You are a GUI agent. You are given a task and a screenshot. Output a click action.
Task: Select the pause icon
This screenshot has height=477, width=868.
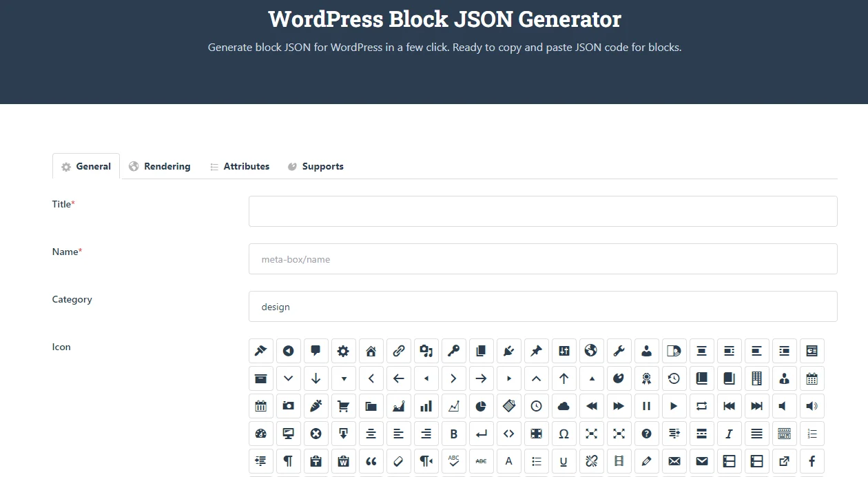[647, 406]
